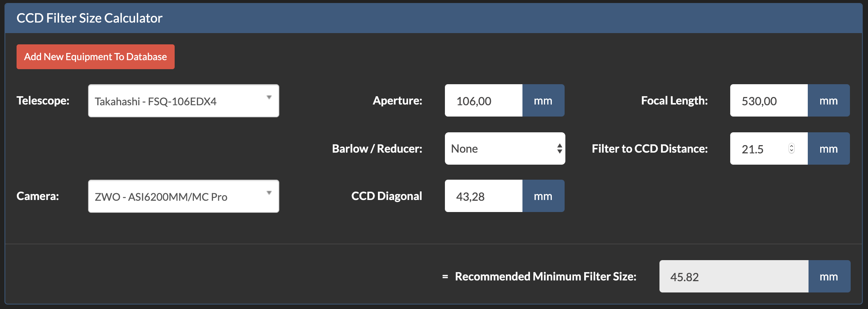The width and height of the screenshot is (868, 309).
Task: Click the Recommended Minimum Filter Size output
Action: coord(733,277)
